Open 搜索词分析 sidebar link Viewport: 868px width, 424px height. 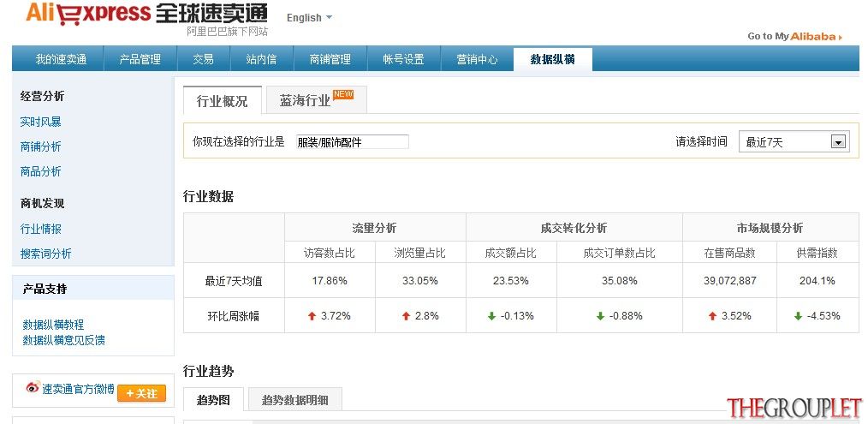point(46,254)
